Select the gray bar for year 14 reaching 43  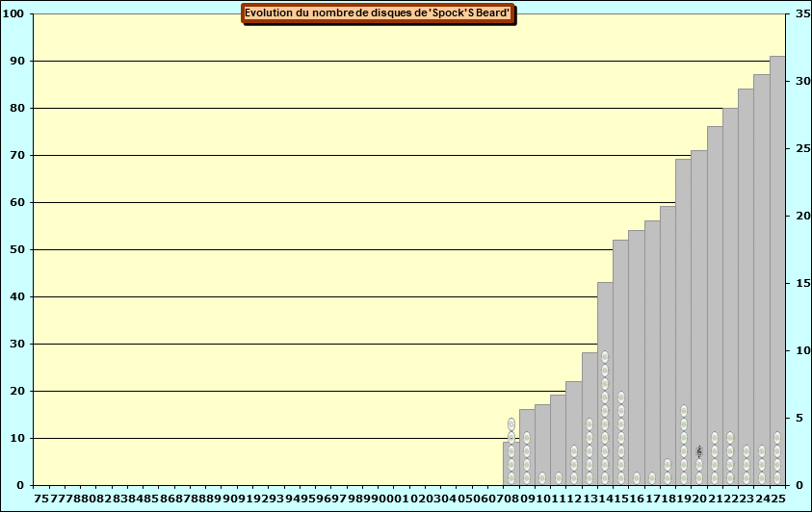605,384
